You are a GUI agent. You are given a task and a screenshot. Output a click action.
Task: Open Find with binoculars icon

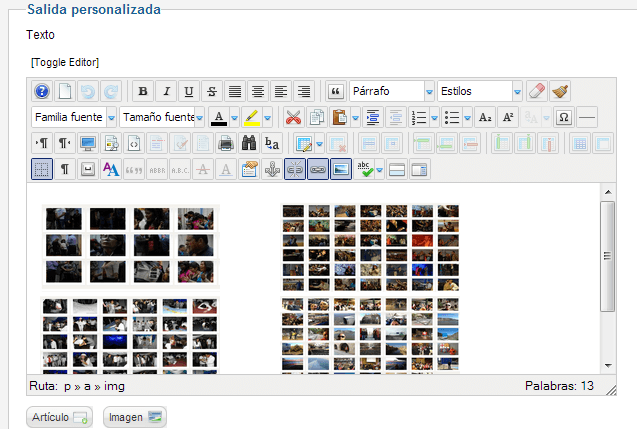pyautogui.click(x=249, y=143)
